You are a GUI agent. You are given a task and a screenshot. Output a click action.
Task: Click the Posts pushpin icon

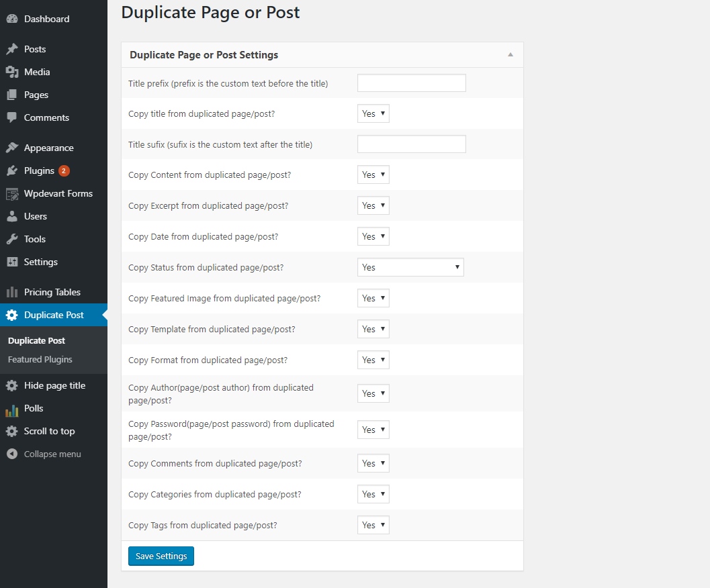[11, 49]
